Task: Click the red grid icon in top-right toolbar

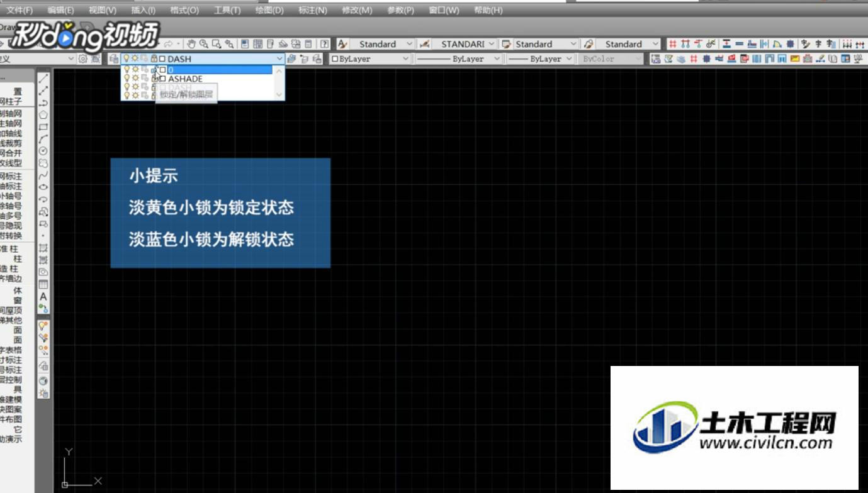Action: pyautogui.click(x=672, y=44)
